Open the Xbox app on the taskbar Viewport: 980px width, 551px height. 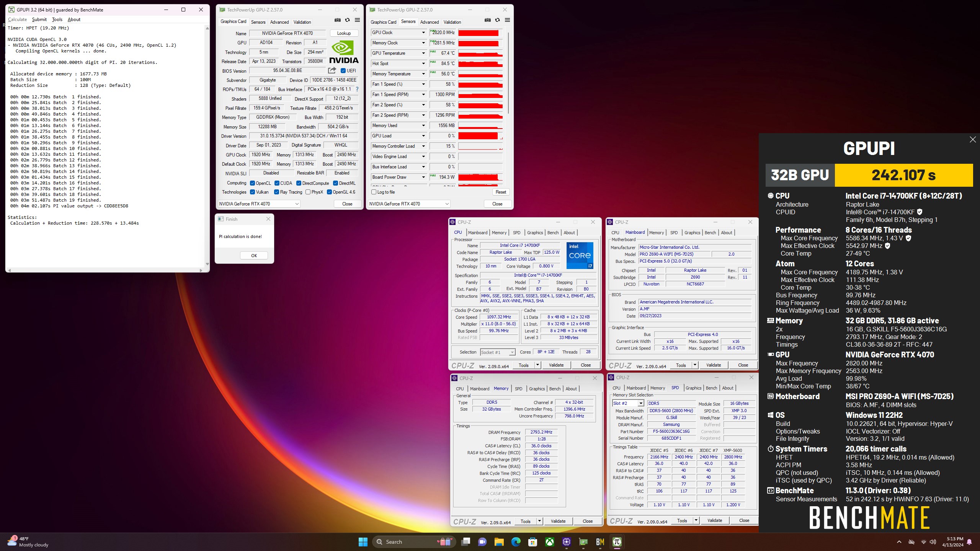(549, 542)
